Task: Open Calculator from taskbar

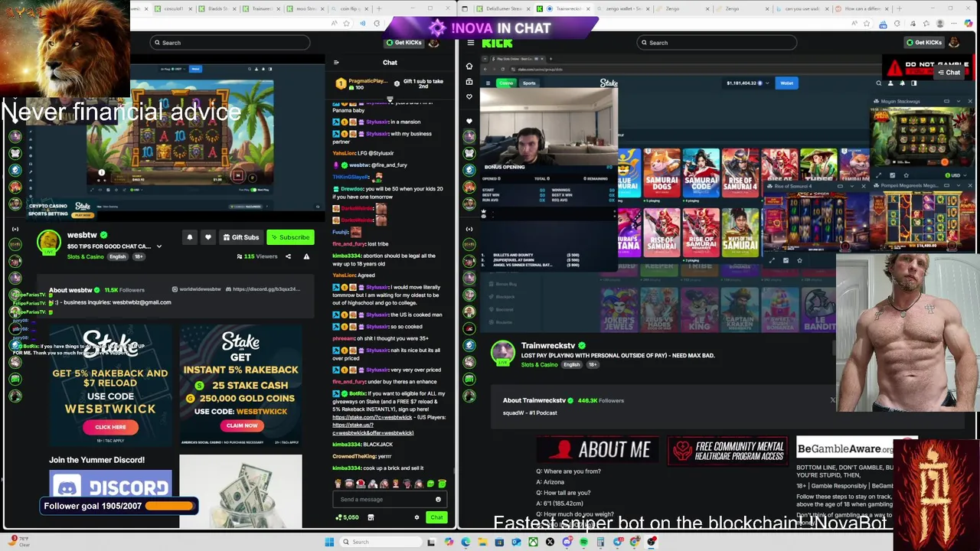Action: (600, 542)
